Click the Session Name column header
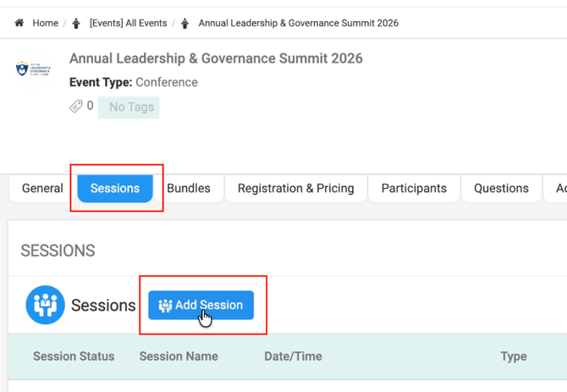Screen dimensions: 567x392 pyautogui.click(x=179, y=356)
